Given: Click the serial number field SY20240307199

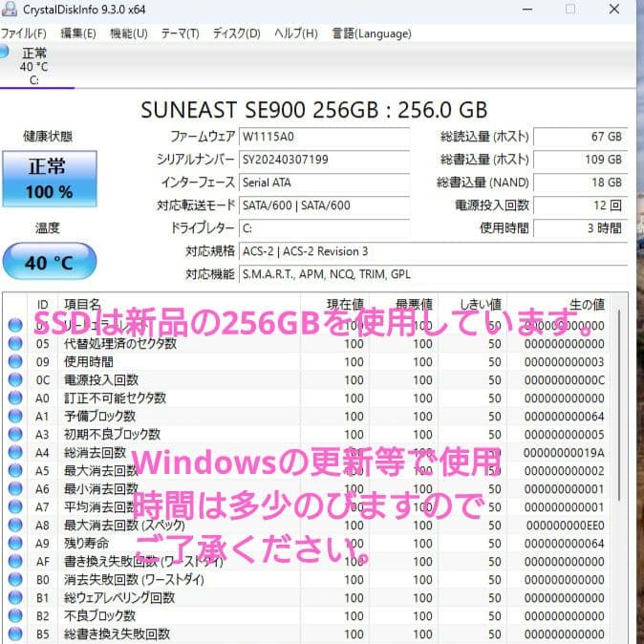Looking at the screenshot, I should (x=325, y=160).
